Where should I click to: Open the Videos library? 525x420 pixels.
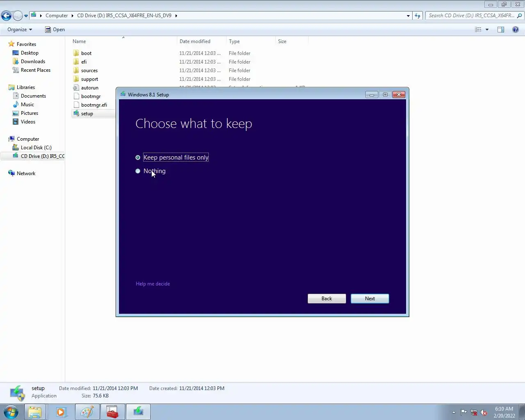point(28,122)
